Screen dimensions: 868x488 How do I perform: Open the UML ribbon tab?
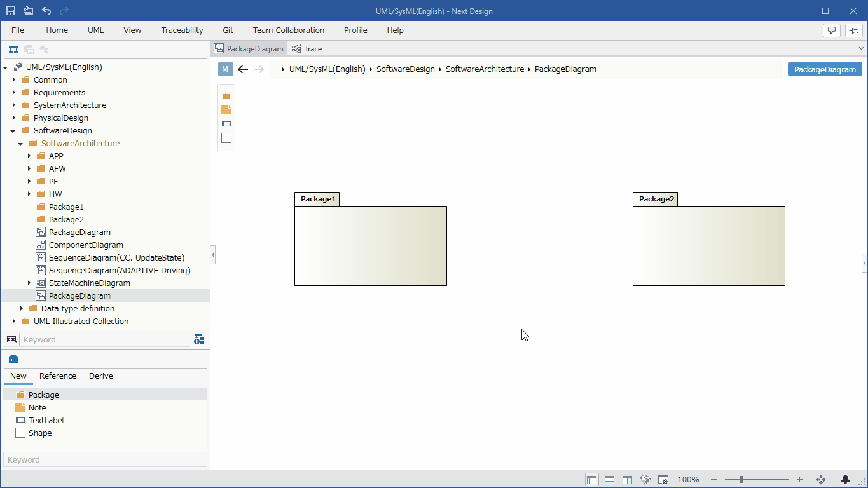pos(95,30)
